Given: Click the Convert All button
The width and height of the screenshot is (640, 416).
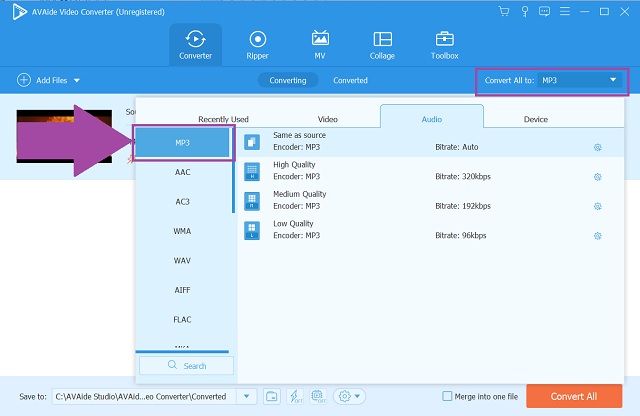Looking at the screenshot, I should pos(574,396).
